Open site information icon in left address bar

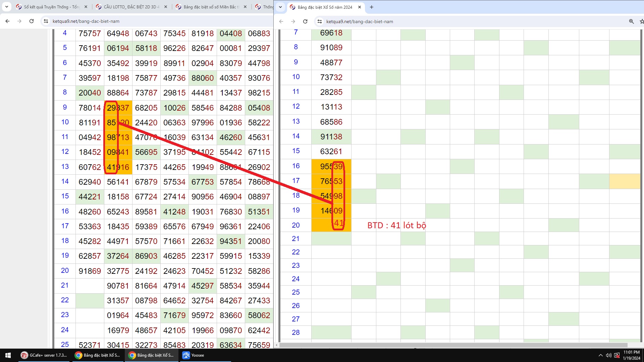46,21
